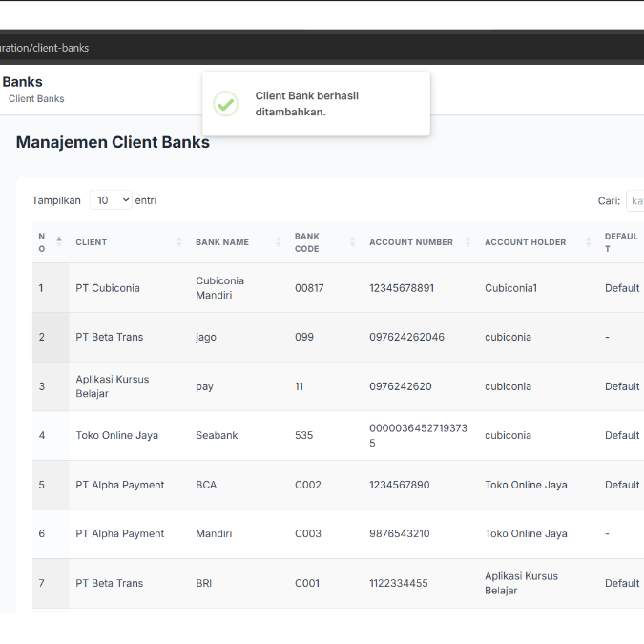Click the NO column sort icon

[59, 242]
